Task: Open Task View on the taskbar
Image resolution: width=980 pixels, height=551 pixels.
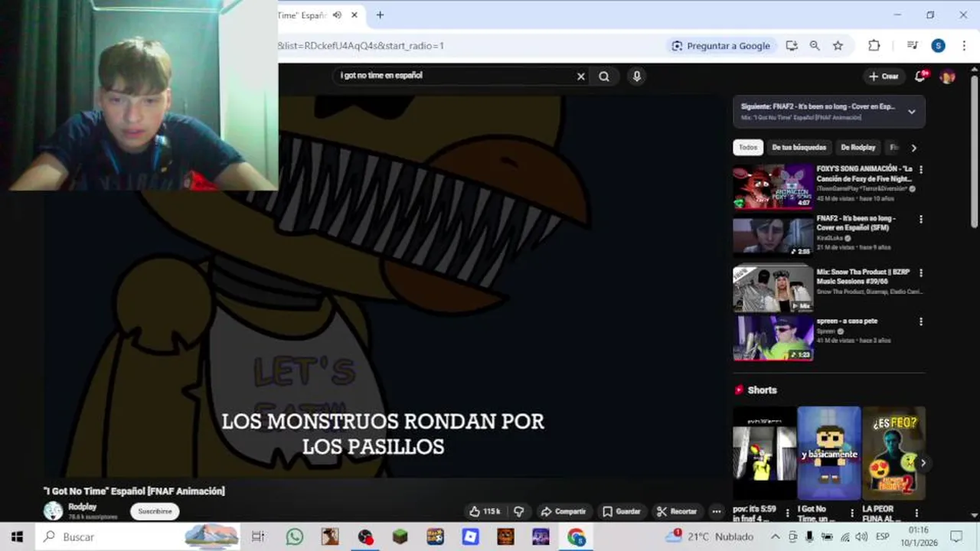Action: [x=258, y=536]
